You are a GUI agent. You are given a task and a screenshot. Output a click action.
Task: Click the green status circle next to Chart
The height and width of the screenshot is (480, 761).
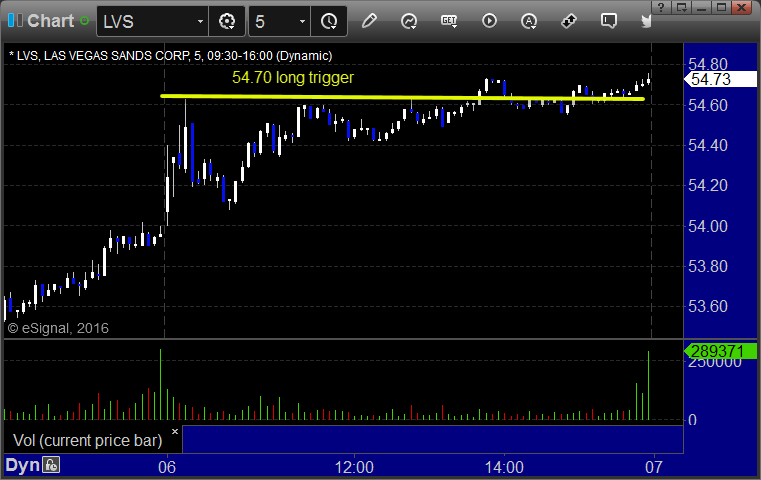(x=84, y=21)
